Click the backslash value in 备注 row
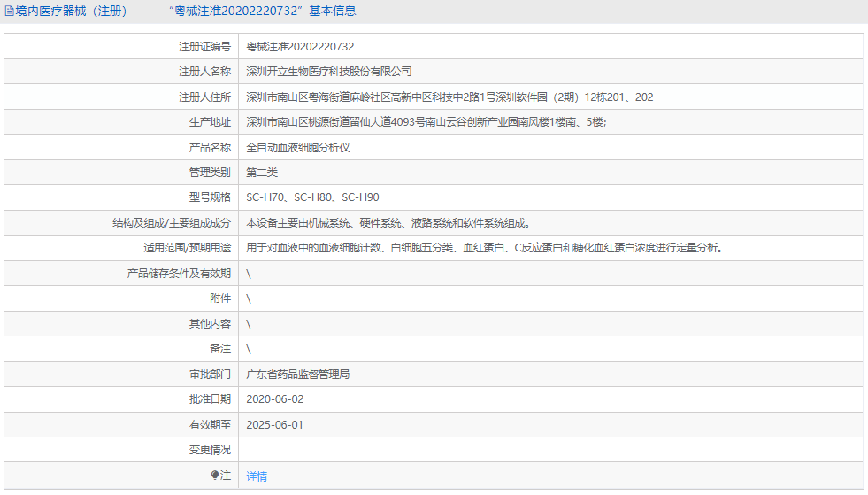This screenshot has height=495, width=868. [x=249, y=350]
